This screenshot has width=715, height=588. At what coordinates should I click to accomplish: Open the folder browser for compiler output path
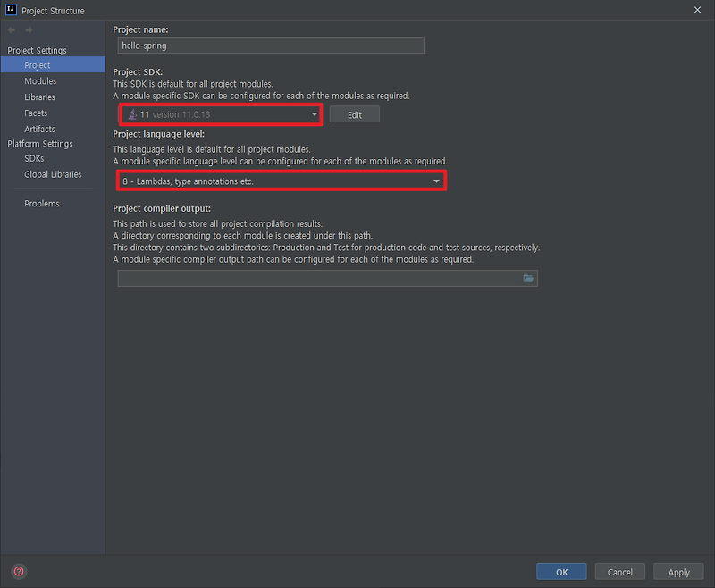[528, 278]
